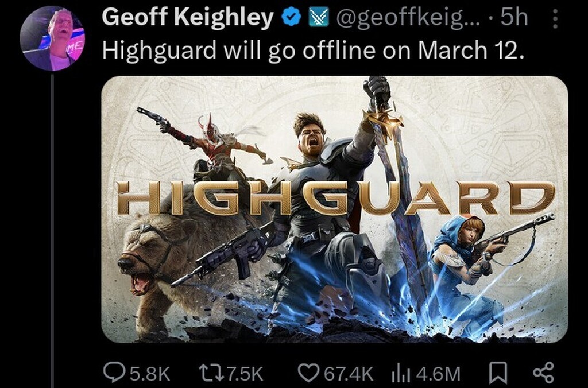Open the post text about March 12
The width and height of the screenshot is (588, 388).
(313, 51)
